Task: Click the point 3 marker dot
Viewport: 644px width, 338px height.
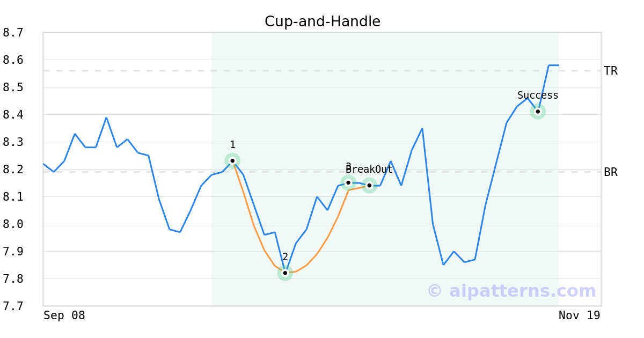Action: tap(348, 182)
